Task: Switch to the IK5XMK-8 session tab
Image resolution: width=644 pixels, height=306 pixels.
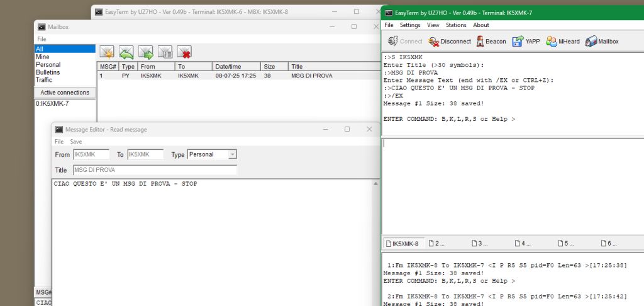Action: pos(402,244)
